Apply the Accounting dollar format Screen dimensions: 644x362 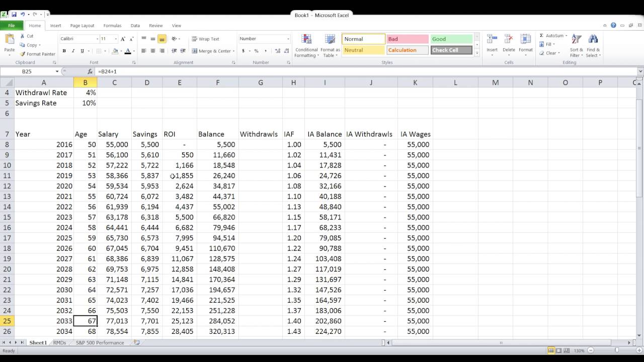point(244,51)
